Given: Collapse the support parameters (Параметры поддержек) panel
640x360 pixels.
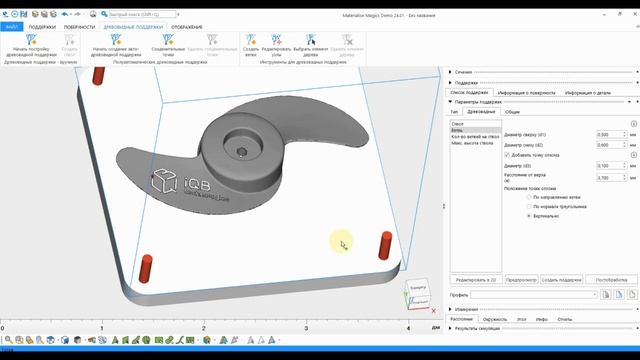Looking at the screenshot, I should point(450,102).
